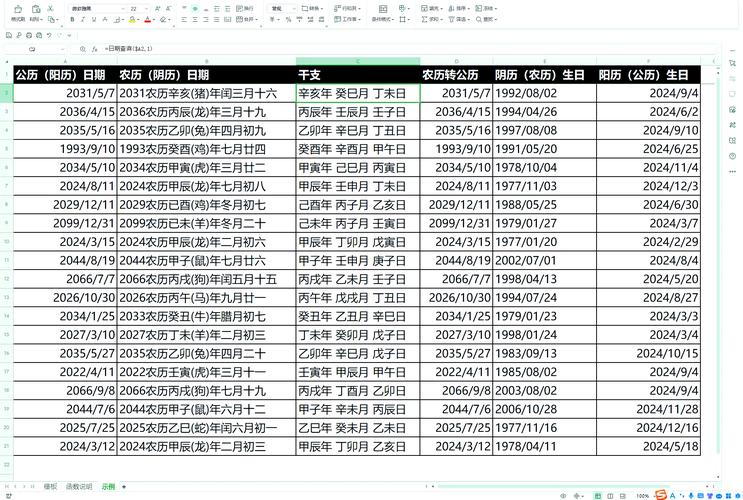
Task: Toggle italic formatting in the toolbar
Action: [83, 19]
